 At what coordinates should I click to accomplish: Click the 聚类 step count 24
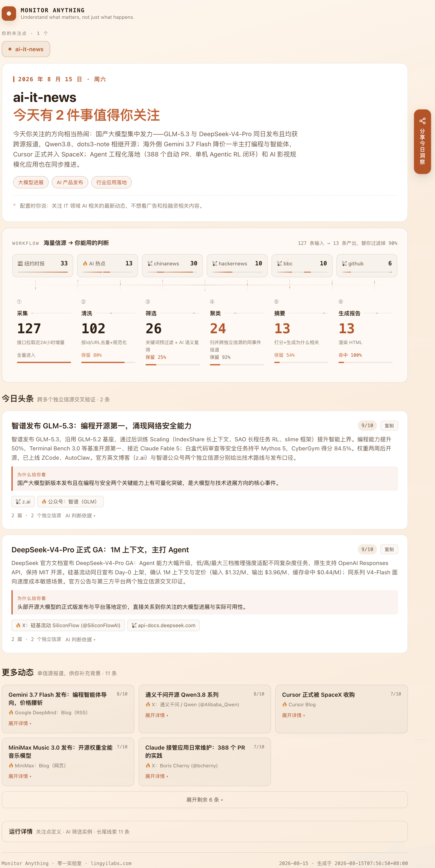(x=218, y=329)
